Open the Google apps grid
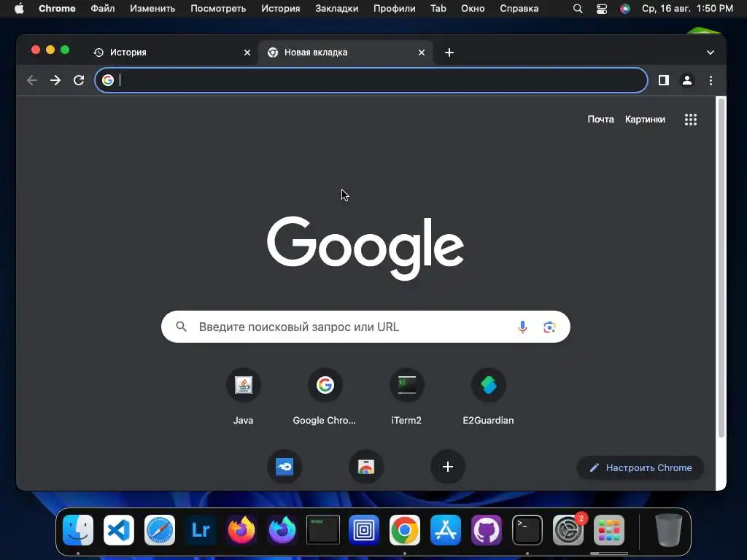 pos(690,120)
